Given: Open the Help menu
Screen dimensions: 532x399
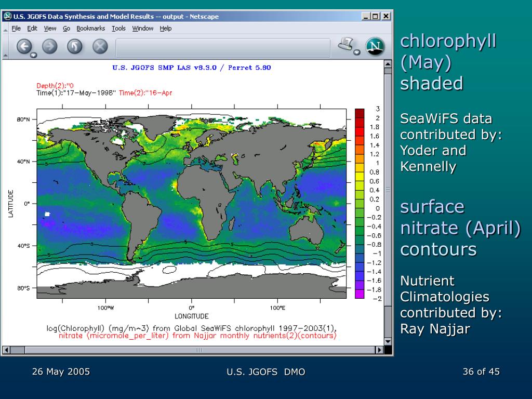Looking at the screenshot, I should 166,29.
